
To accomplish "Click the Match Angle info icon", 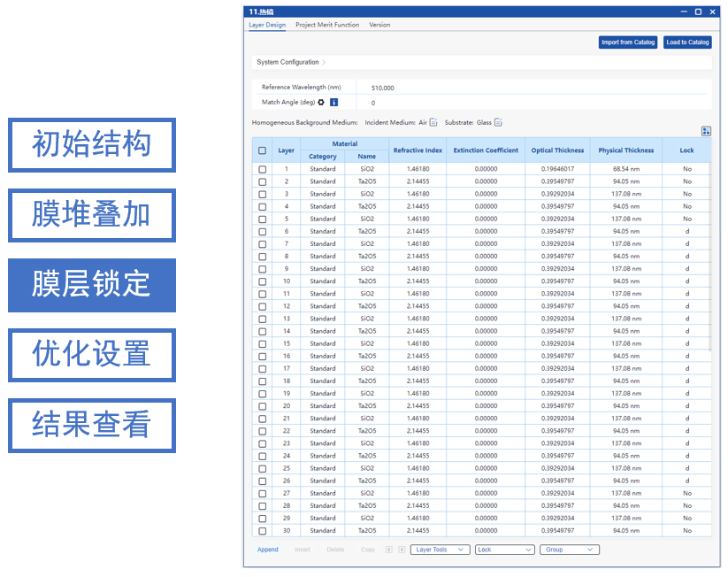I will click(x=333, y=103).
